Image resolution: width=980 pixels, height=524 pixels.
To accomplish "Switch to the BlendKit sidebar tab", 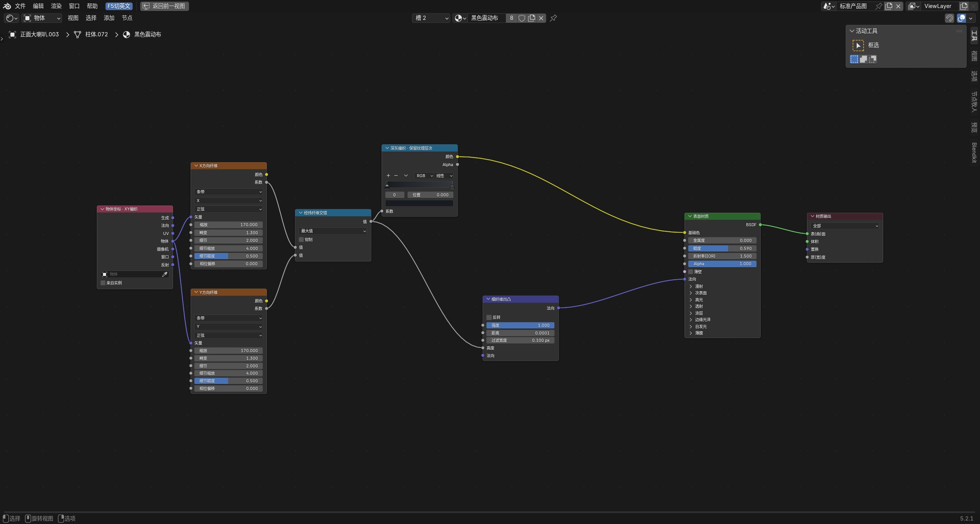I will 974,152.
